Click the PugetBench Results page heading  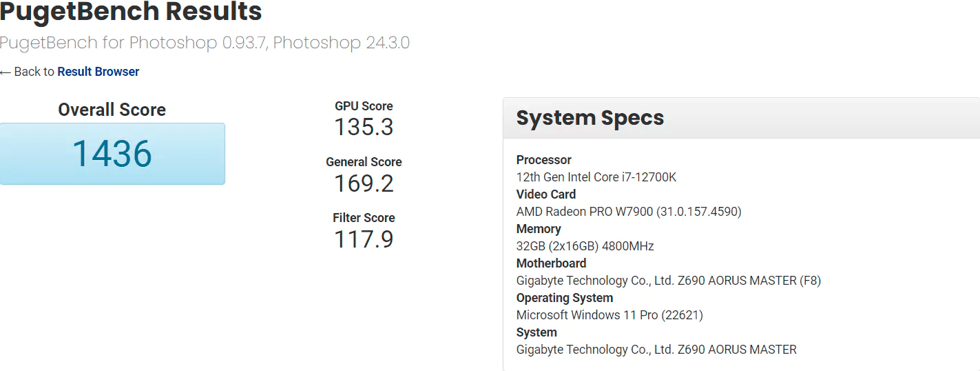(131, 12)
